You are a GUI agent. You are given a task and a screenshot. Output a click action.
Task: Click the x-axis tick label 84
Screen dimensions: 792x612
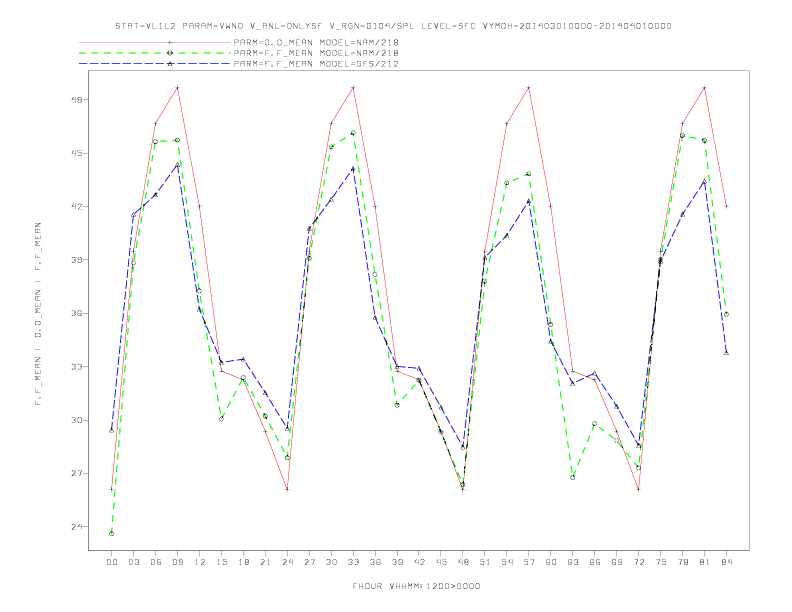pos(726,562)
